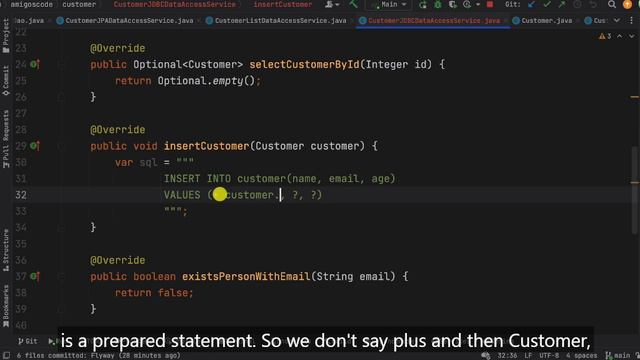Collapse insertCustomer method fold marker
Image resolution: width=640 pixels, height=360 pixels.
pyautogui.click(x=61, y=146)
